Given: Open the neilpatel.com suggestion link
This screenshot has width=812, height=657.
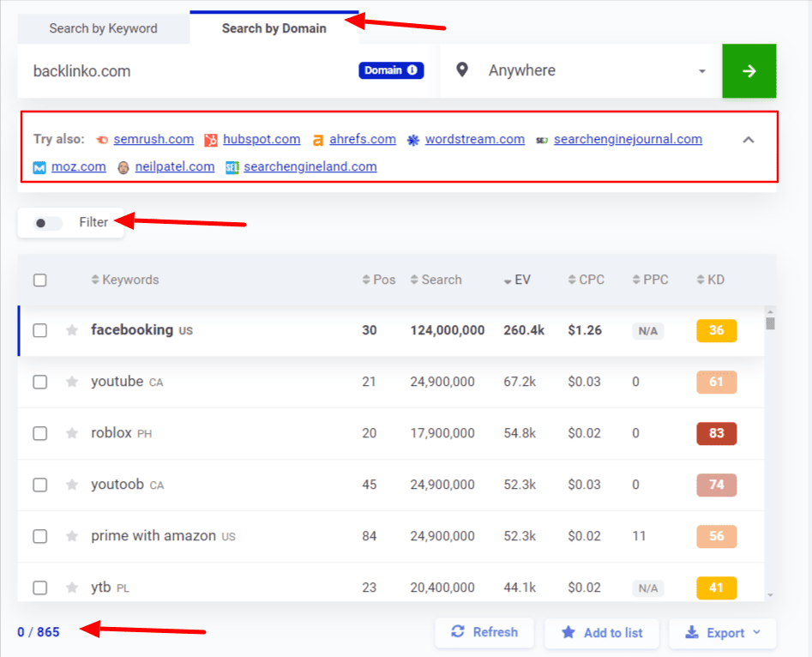Looking at the screenshot, I should pos(175,167).
